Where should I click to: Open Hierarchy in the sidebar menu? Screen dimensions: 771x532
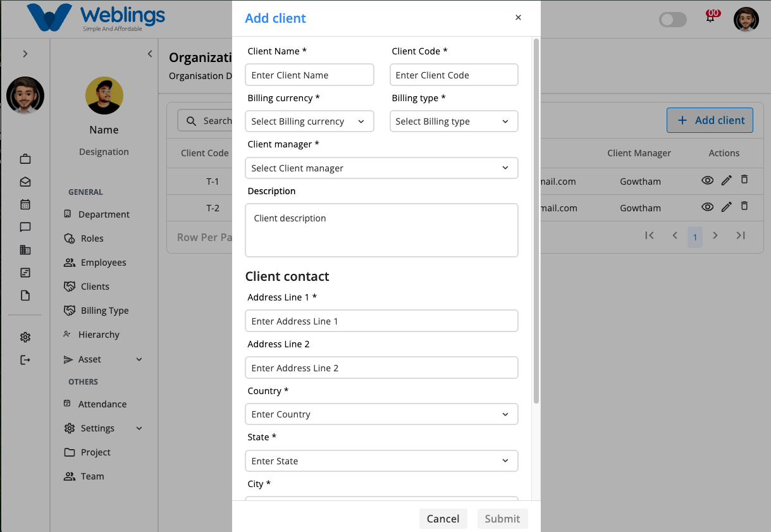(x=91, y=335)
